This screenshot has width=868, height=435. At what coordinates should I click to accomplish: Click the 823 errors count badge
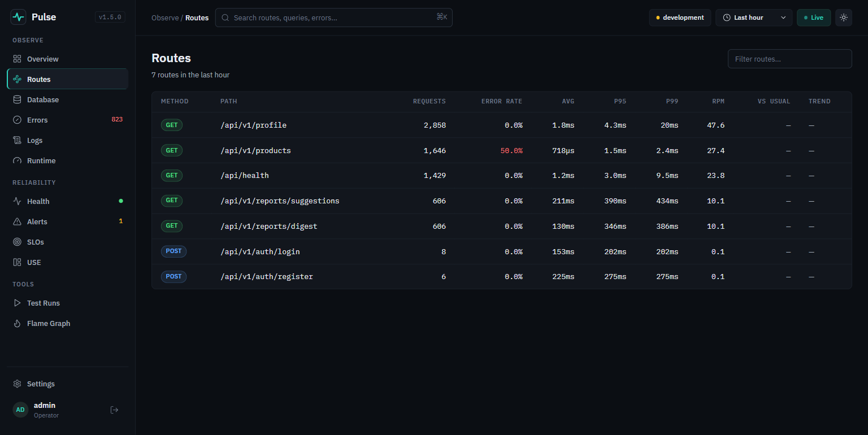point(117,120)
